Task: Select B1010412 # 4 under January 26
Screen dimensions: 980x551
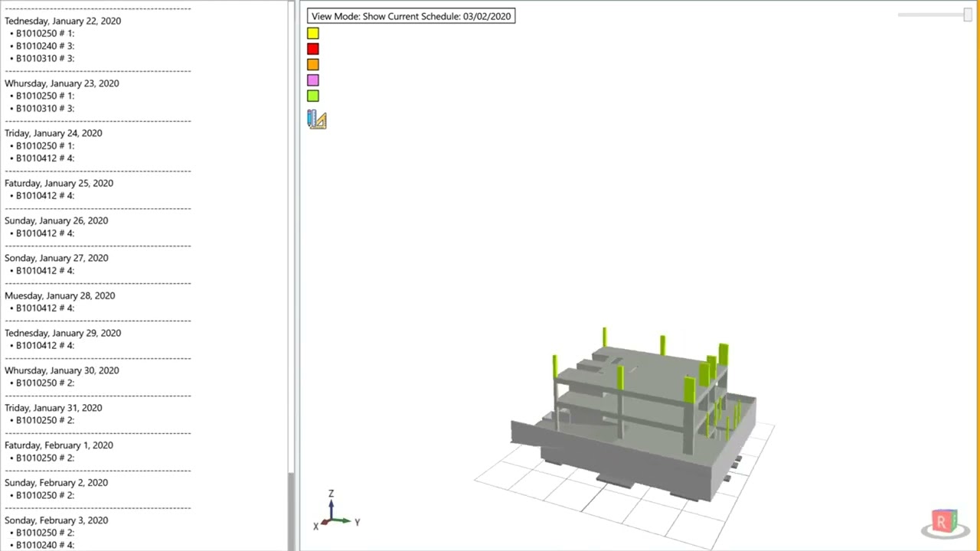Action: point(45,233)
